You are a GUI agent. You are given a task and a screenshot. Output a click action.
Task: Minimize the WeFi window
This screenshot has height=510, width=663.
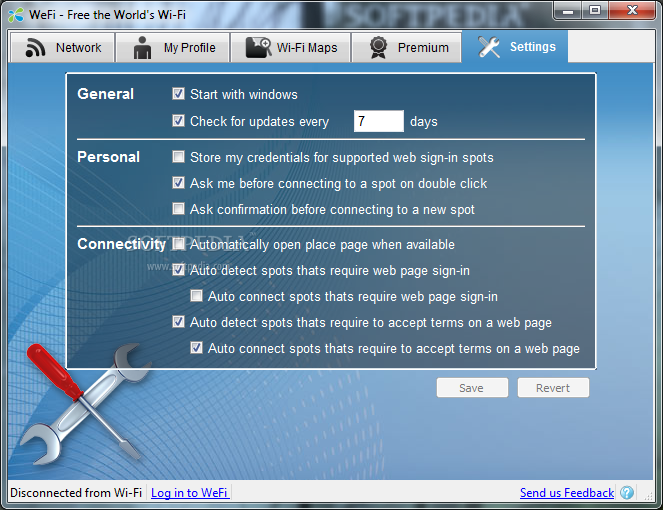tap(568, 11)
